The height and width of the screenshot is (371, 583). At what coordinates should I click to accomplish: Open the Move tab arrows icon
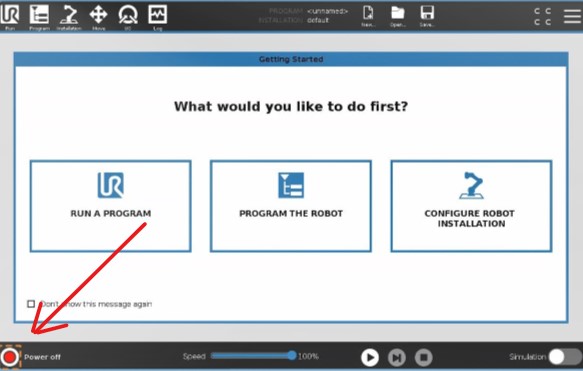[99, 17]
